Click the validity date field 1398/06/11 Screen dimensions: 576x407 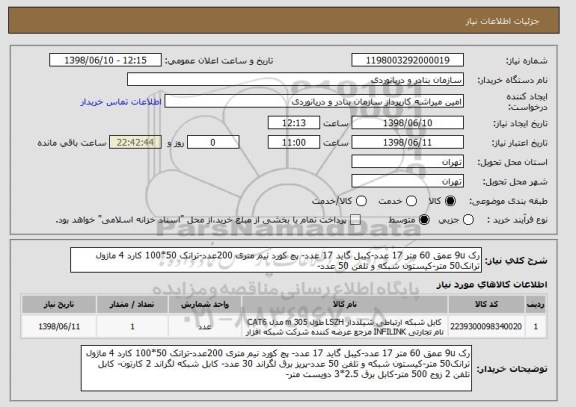tap(407, 142)
